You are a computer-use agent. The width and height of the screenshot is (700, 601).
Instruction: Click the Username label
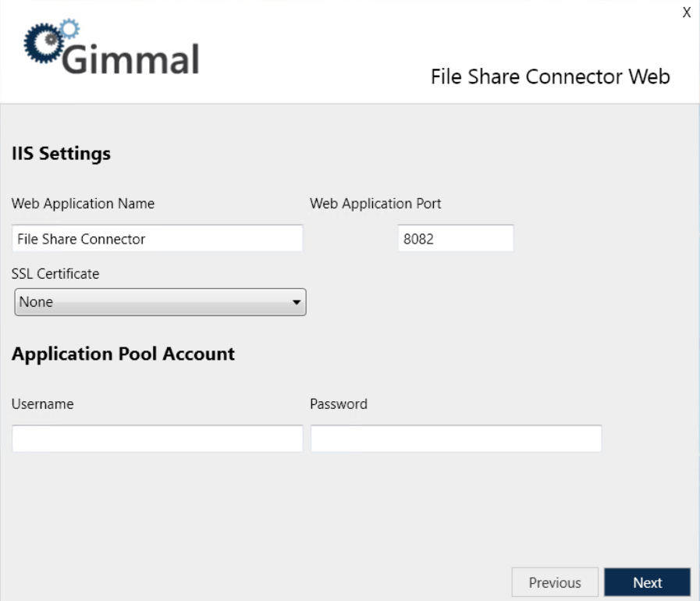coord(43,404)
